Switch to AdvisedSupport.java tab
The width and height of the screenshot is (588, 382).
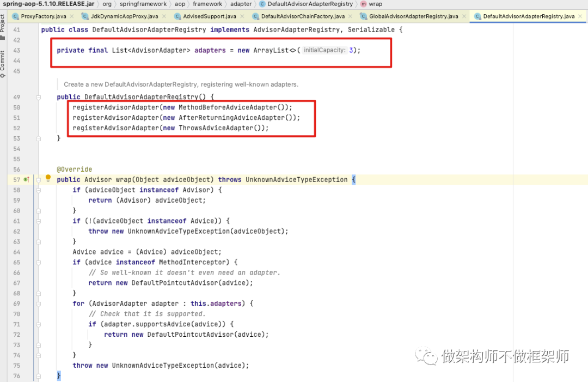pyautogui.click(x=210, y=16)
